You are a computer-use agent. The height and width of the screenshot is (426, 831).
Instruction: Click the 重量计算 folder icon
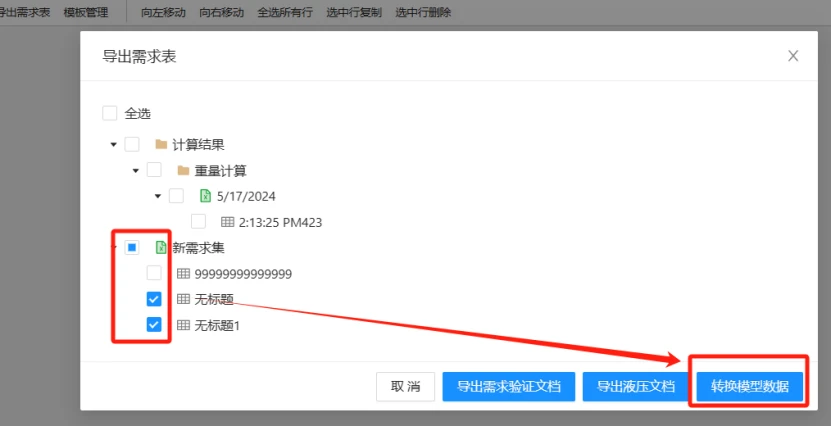tap(183, 170)
